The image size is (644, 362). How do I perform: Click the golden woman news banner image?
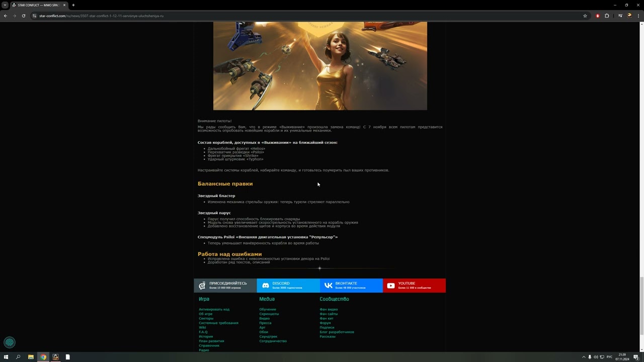coord(320,65)
